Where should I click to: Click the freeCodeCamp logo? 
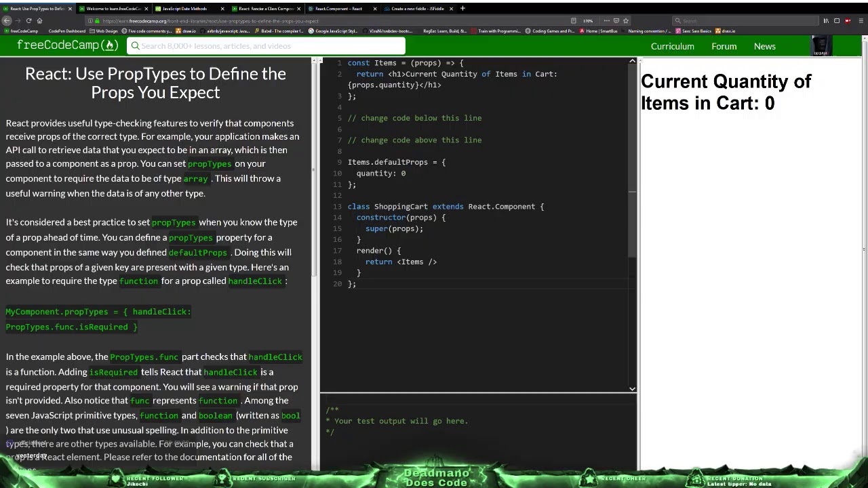(68, 45)
